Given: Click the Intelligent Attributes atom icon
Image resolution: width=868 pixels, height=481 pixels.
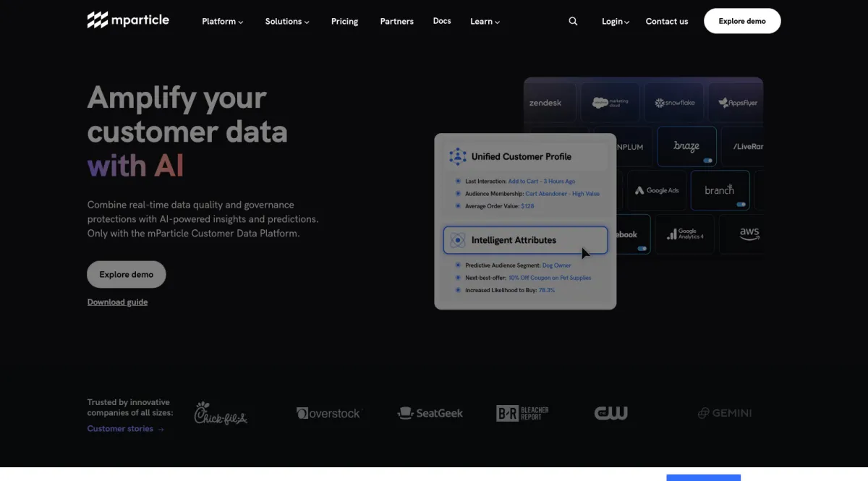Looking at the screenshot, I should point(457,240).
